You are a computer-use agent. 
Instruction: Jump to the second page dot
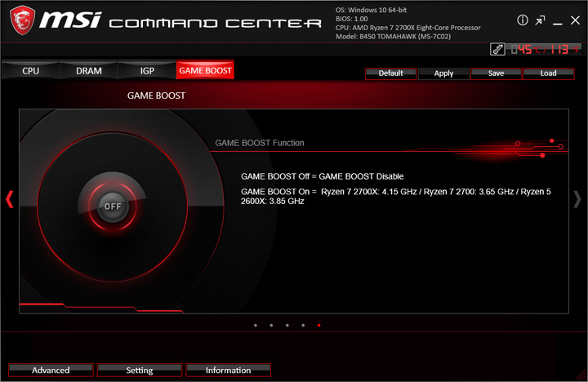tap(271, 326)
